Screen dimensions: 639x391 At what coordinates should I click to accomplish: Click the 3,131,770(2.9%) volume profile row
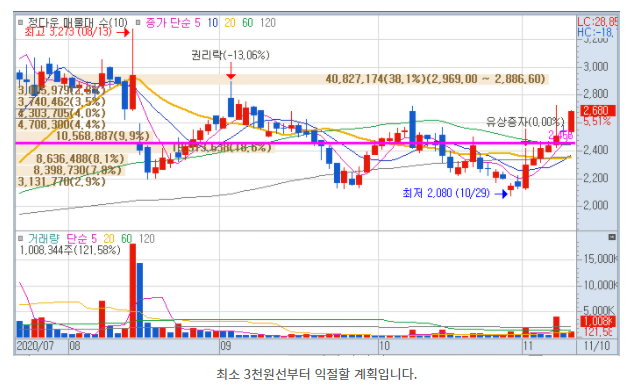[x=62, y=181]
